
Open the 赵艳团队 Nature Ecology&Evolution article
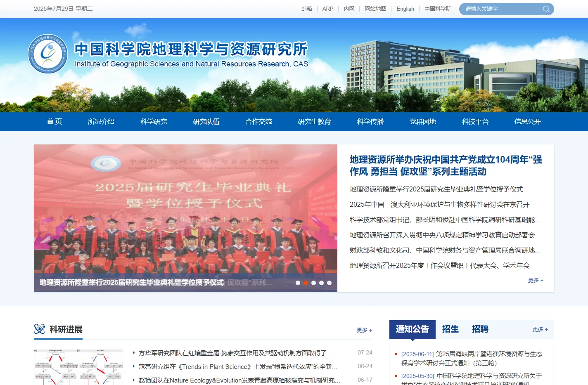click(239, 380)
